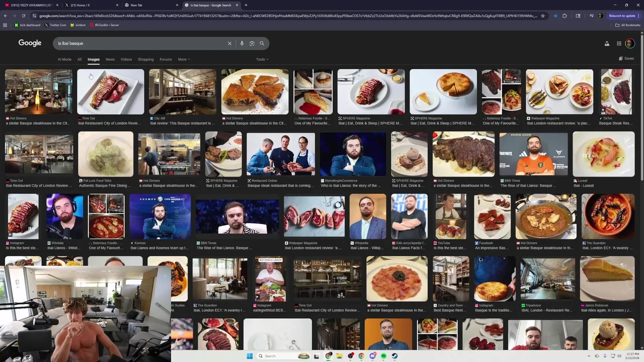Close the 'is ibai basque' browser tab
The image size is (644, 362).
236,5
